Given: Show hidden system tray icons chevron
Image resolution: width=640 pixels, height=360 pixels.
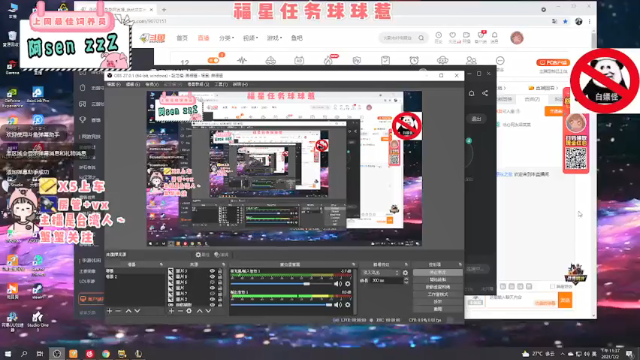Looking at the screenshot, I should coord(562,354).
